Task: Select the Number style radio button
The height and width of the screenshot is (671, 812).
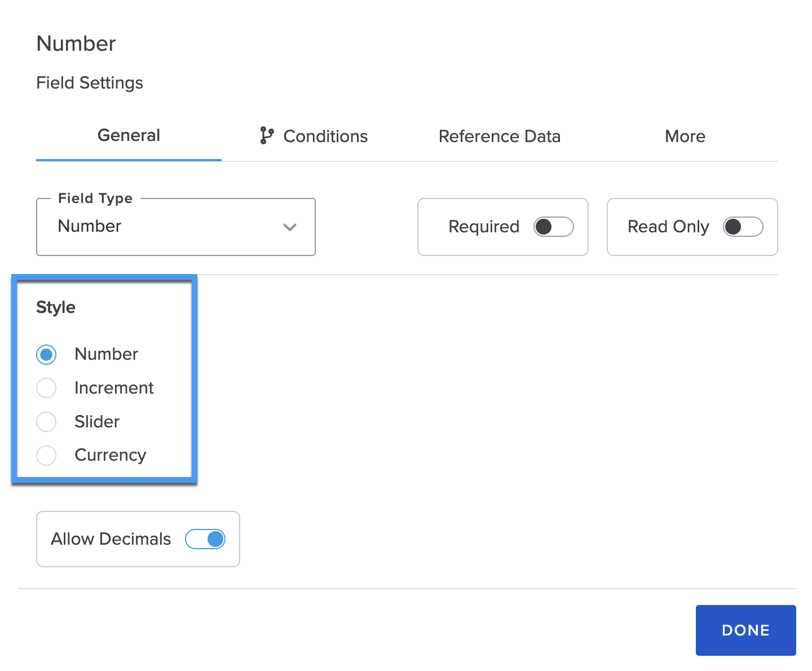Action: click(x=46, y=355)
